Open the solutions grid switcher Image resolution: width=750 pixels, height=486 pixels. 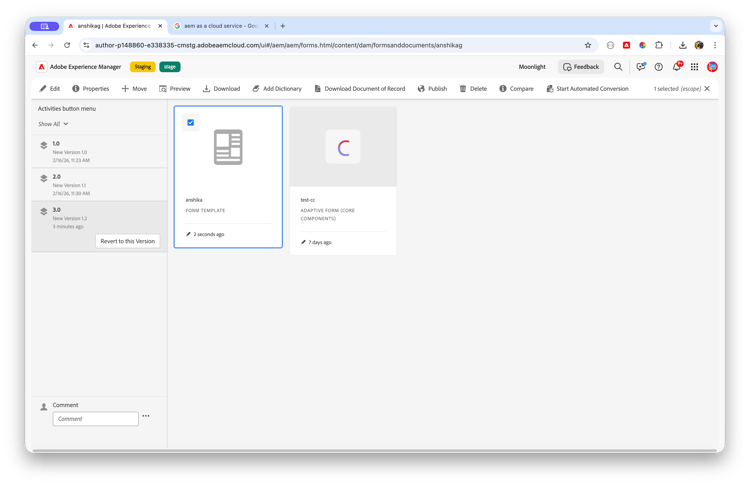pyautogui.click(x=695, y=67)
